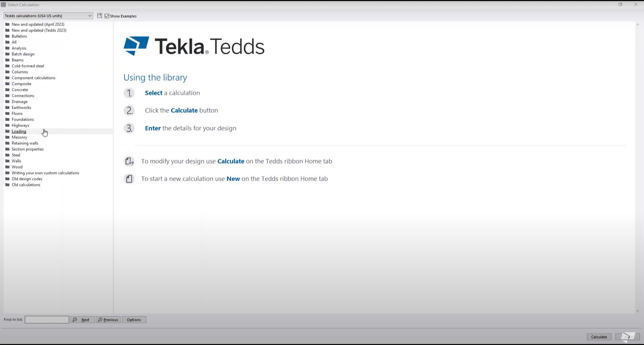Click the Select Calculation title bar icon
Viewport: 644px width, 345px height.
tap(3, 5)
